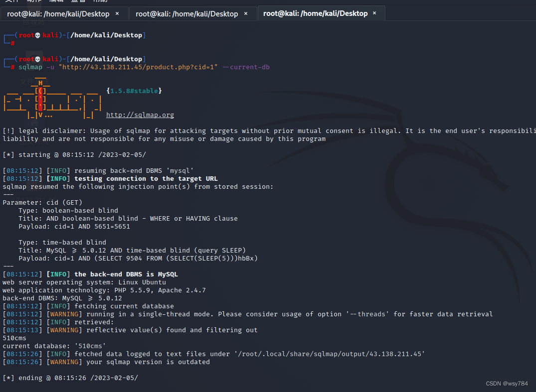Click the sqlmap command word at the prompt
The height and width of the screenshot is (392, 536).
point(30,67)
